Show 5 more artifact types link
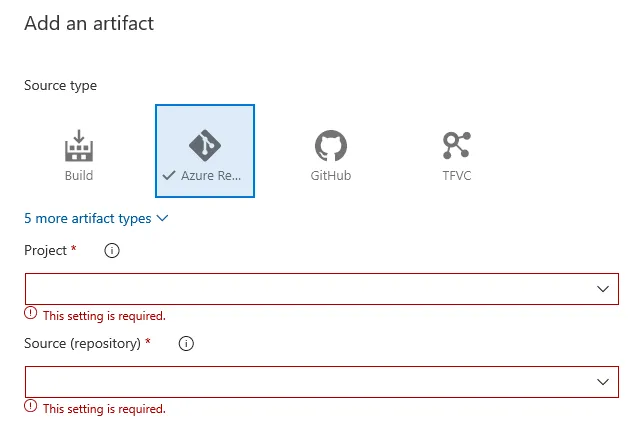 88,218
